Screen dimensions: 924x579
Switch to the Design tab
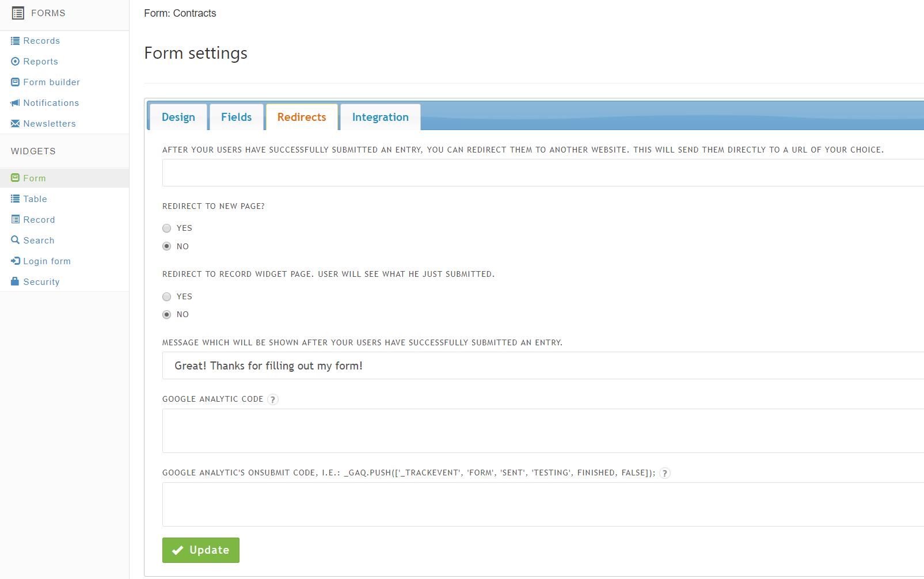tap(178, 117)
